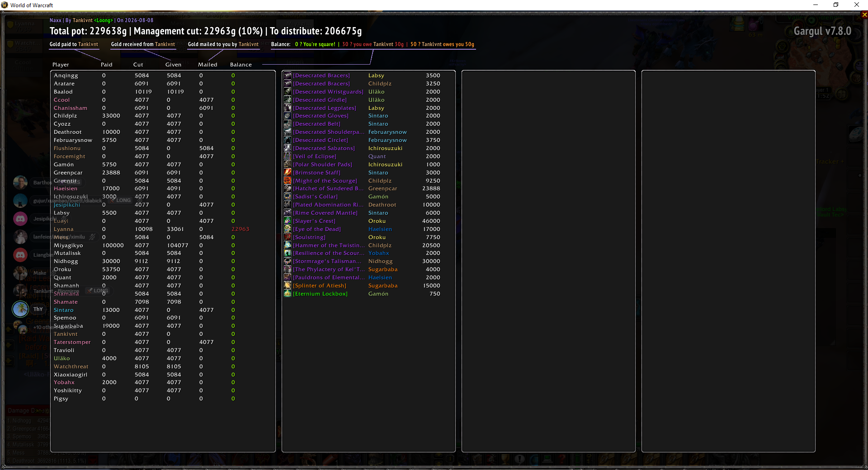Click the Hammer of the Twistin item icon
868x470 pixels.
[x=288, y=245]
